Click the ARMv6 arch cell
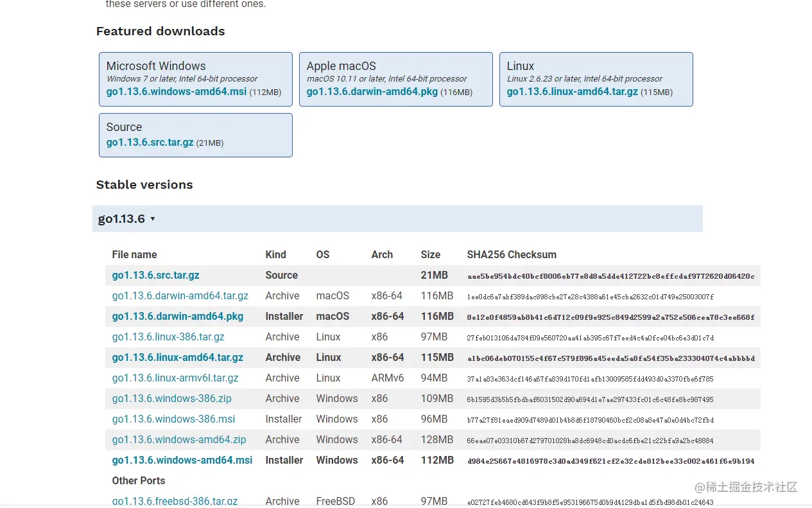 click(388, 378)
